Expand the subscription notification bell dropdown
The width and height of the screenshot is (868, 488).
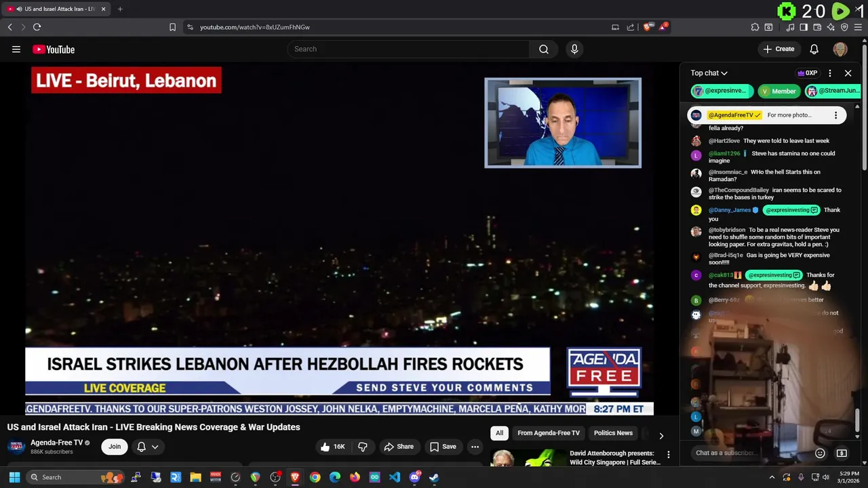tap(148, 447)
